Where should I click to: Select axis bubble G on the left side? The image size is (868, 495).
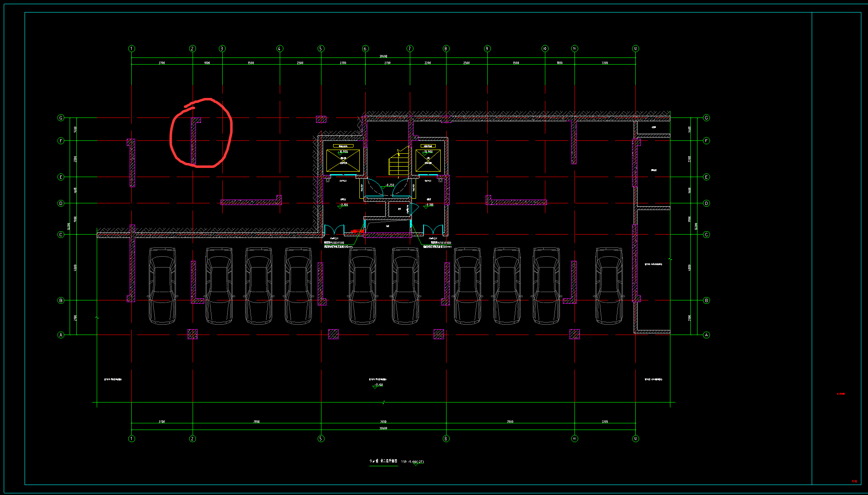(61, 118)
